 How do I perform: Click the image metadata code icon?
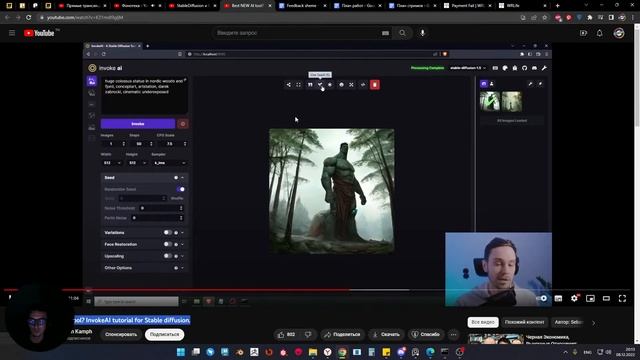pos(363,84)
